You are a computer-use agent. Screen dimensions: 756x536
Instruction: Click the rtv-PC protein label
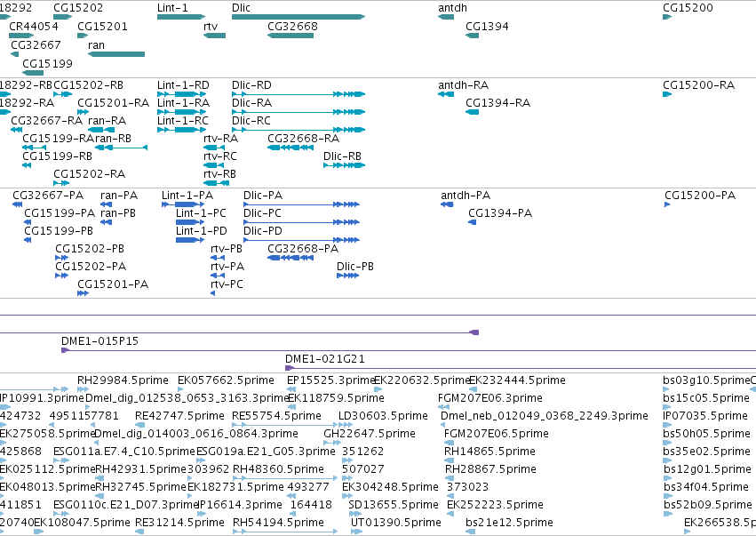[227, 284]
